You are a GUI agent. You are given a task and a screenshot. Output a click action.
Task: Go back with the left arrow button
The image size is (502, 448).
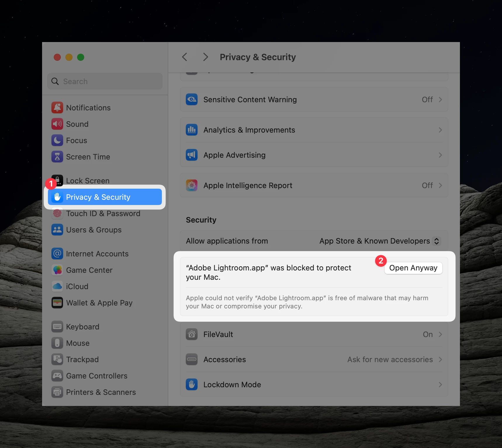pyautogui.click(x=185, y=57)
